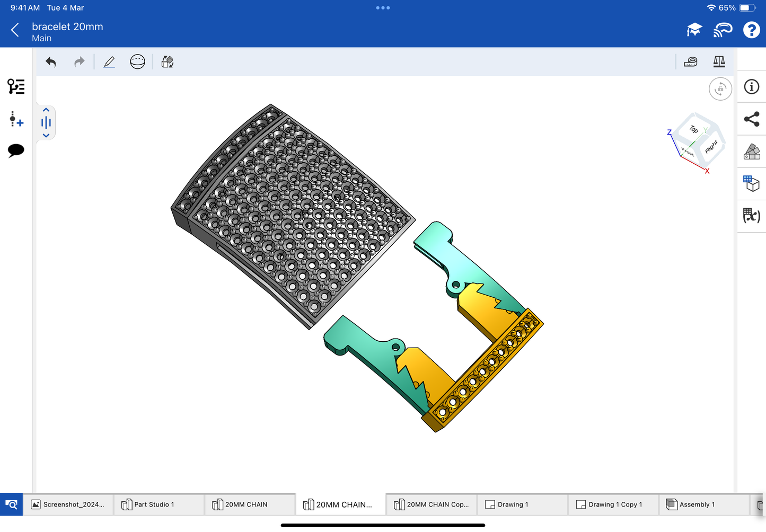This screenshot has height=532, width=766.
Task: Open the variable table (x) panel
Action: tap(751, 216)
